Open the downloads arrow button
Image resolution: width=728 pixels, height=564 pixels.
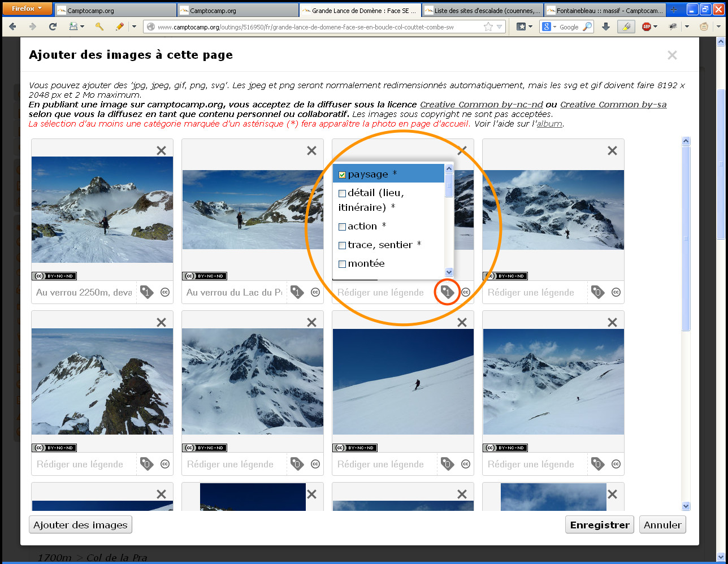(x=606, y=27)
